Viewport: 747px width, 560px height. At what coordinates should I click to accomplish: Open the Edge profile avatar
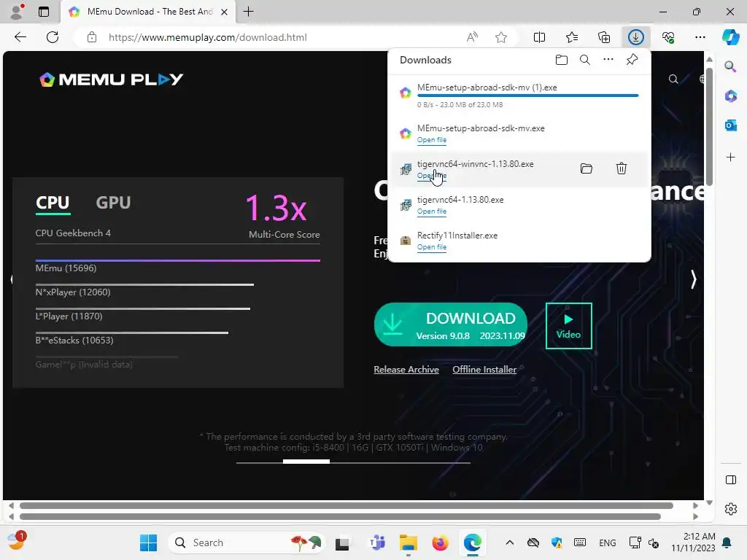(17, 12)
